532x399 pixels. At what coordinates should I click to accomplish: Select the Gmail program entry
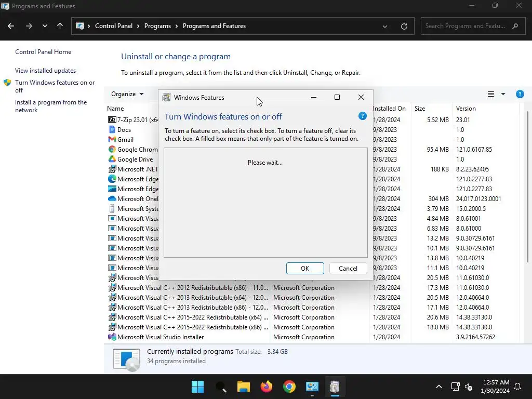[125, 139]
